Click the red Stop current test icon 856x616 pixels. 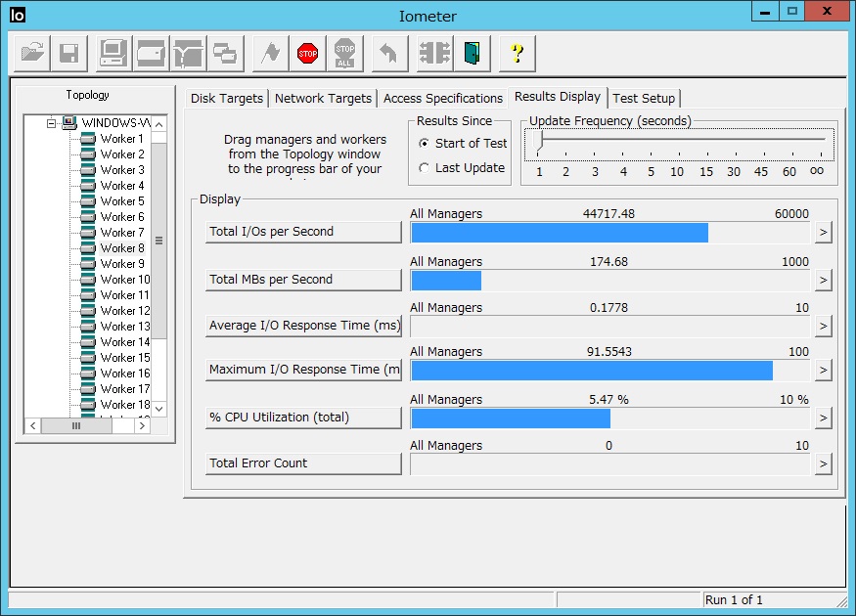tap(308, 54)
